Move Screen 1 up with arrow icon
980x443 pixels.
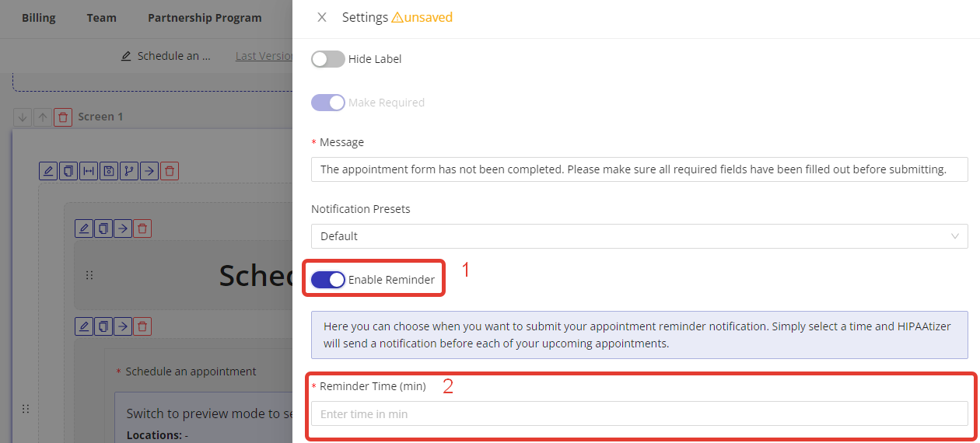tap(43, 117)
